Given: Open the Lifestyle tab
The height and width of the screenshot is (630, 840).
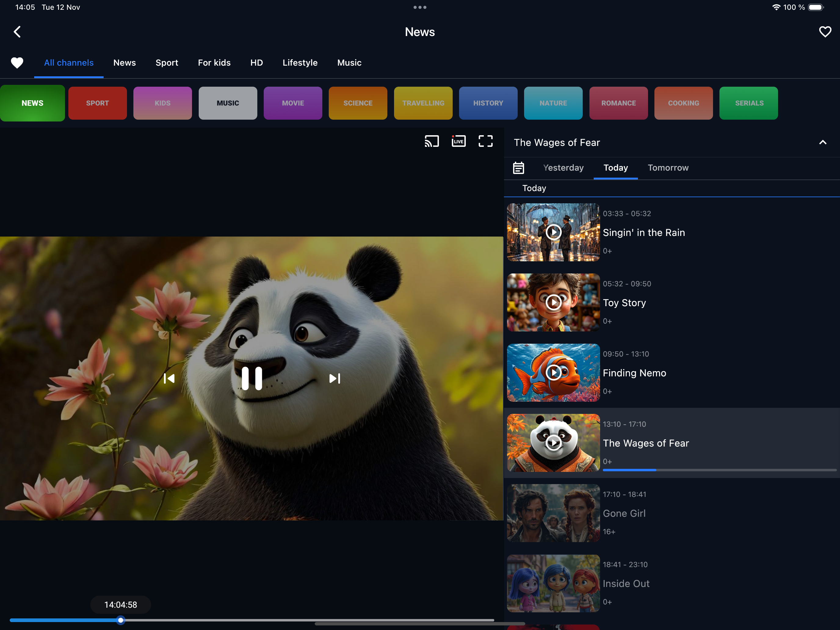Looking at the screenshot, I should coord(300,63).
